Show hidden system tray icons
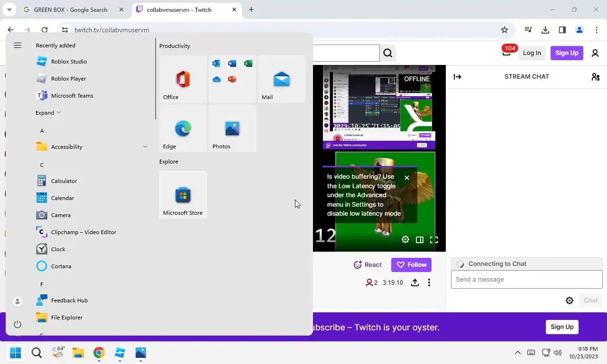607x364 pixels. (x=518, y=353)
